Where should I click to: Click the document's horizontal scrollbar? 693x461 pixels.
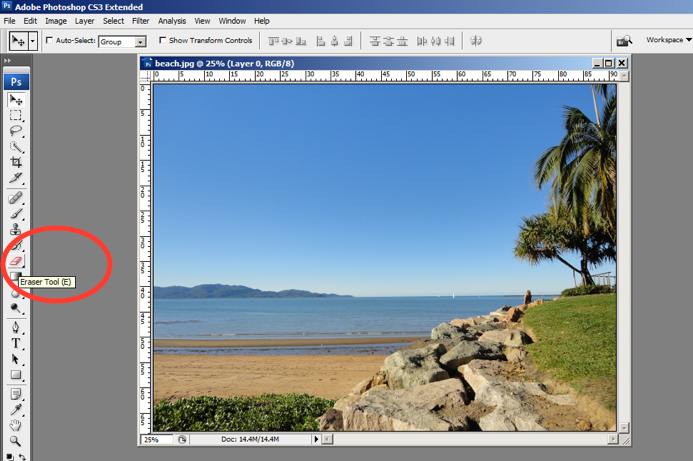(x=470, y=439)
